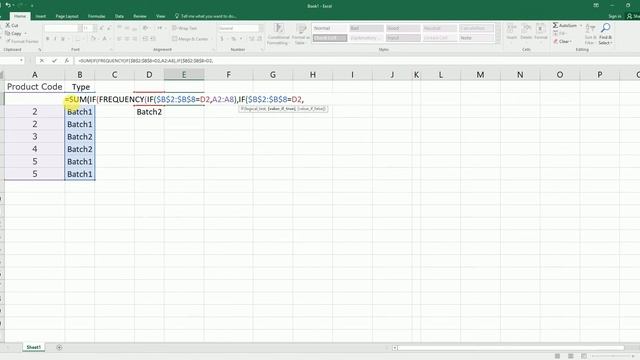Open the Home tab
This screenshot has width=640, height=360.
20,16
